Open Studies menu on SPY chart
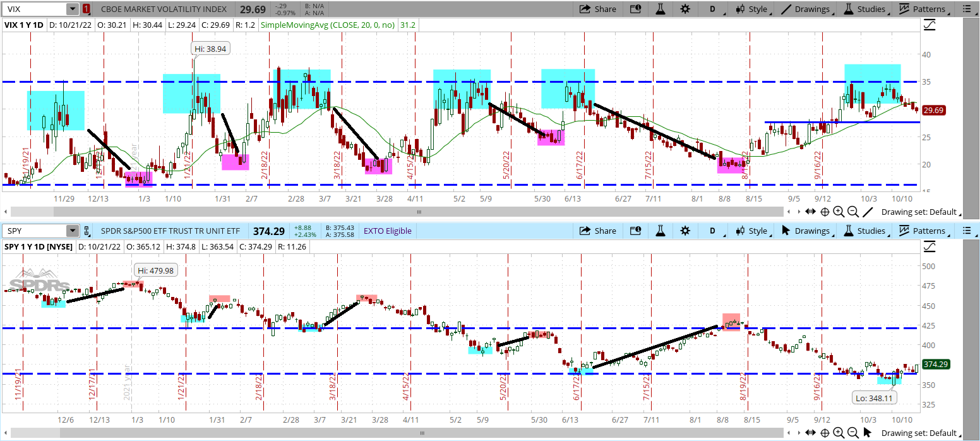 pyautogui.click(x=864, y=231)
